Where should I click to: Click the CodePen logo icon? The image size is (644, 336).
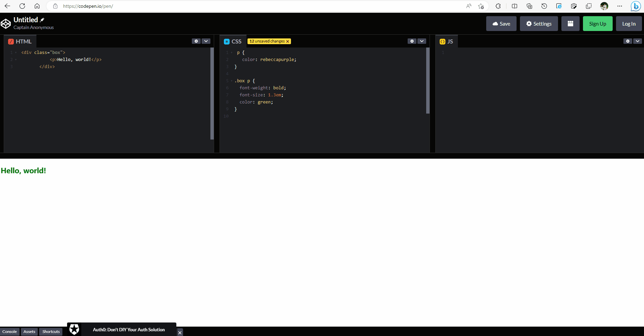coord(6,24)
